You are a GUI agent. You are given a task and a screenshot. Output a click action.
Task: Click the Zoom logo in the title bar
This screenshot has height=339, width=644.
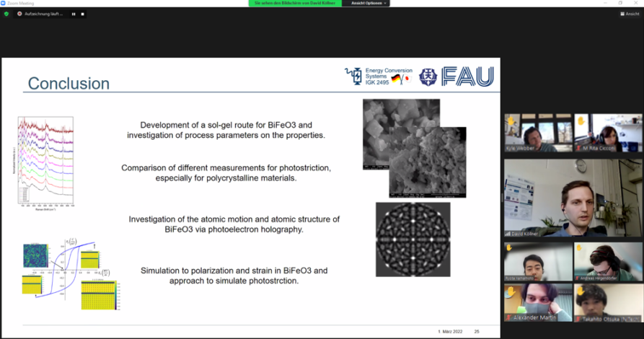[4, 3]
